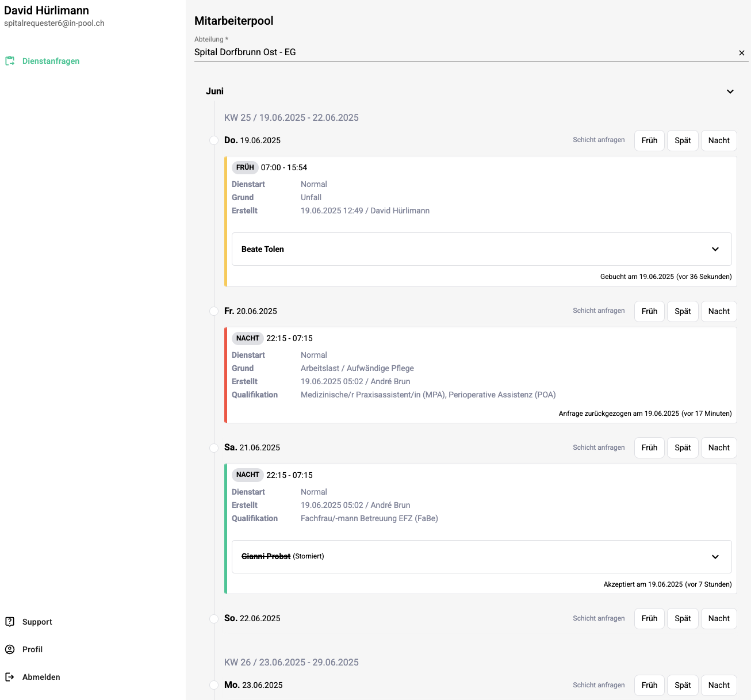
Task: Expand the Beate Tolen booking details
Action: tap(715, 249)
